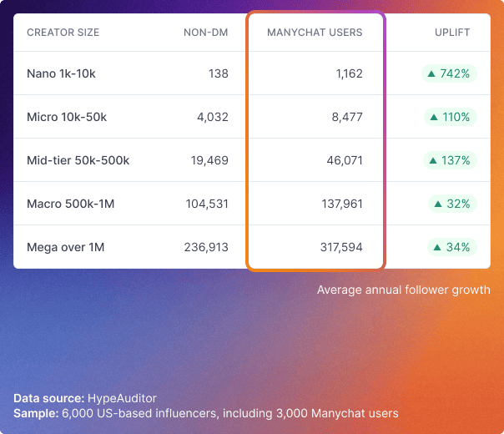504x434 pixels.
Task: Click the 742% uplift badge
Action: coord(449,73)
